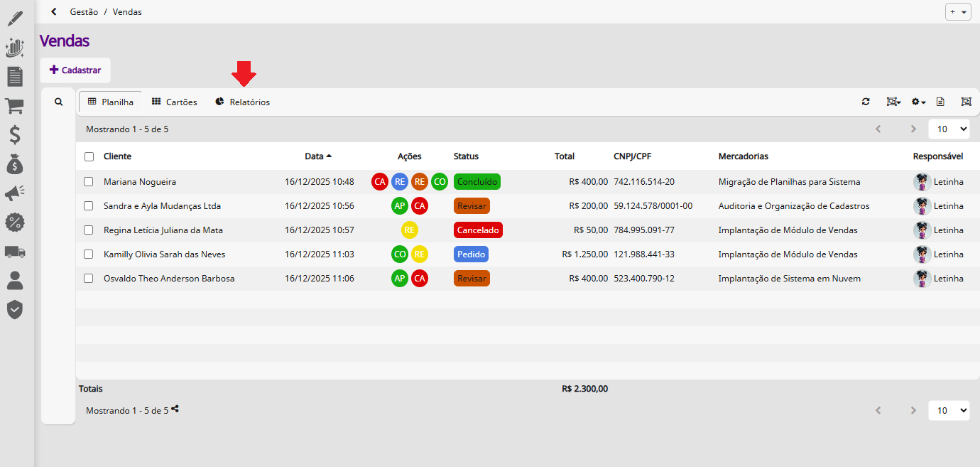Switch to the Cartões tab
Viewport: 980px width, 467px height.
click(x=175, y=102)
